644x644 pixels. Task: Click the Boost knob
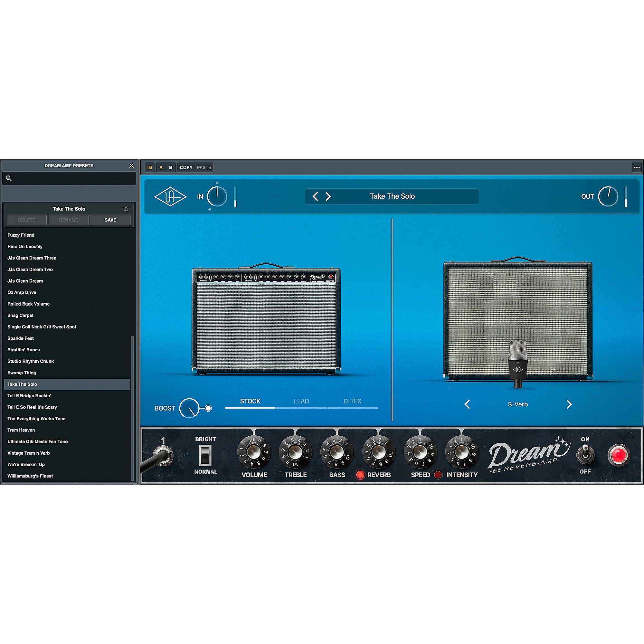coord(189,408)
